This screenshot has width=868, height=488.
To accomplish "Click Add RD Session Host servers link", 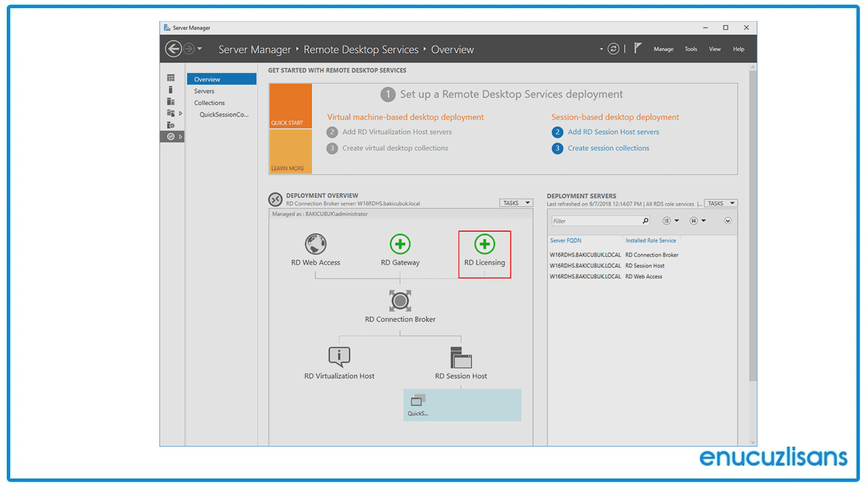I will [x=613, y=132].
